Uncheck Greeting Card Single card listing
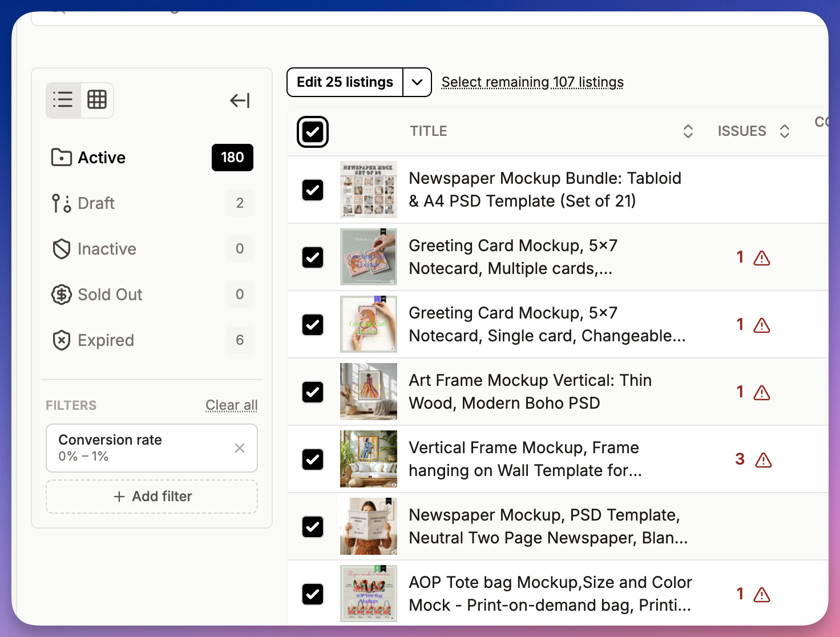Image resolution: width=840 pixels, height=637 pixels. (313, 325)
